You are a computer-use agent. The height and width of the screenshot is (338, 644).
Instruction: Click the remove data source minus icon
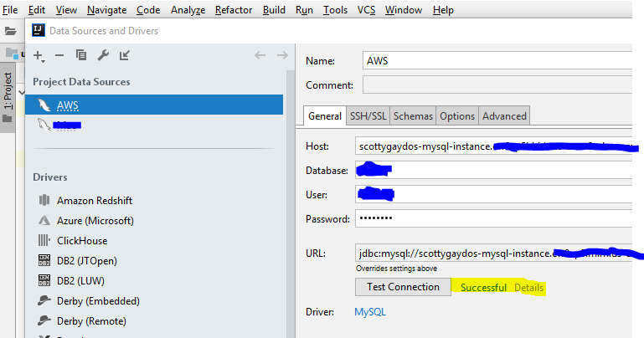coord(59,55)
